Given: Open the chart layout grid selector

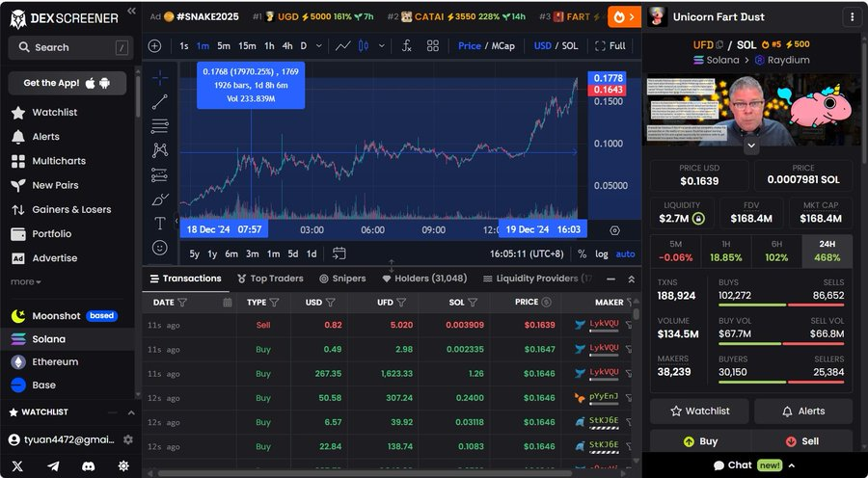Looking at the screenshot, I should tap(433, 46).
